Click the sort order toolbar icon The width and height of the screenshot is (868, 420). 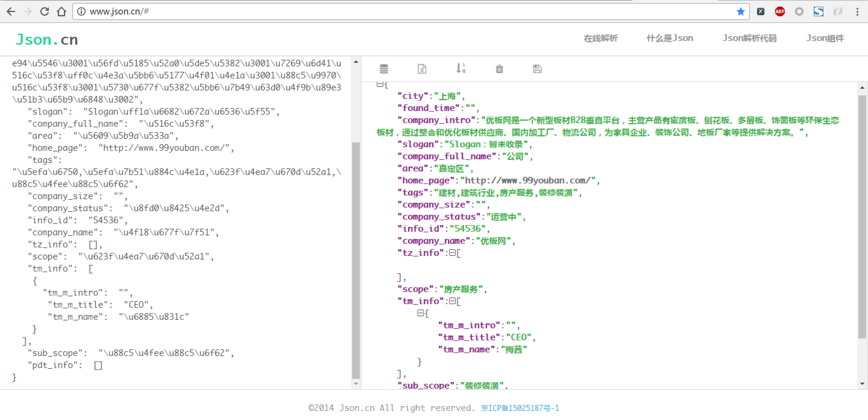click(460, 68)
